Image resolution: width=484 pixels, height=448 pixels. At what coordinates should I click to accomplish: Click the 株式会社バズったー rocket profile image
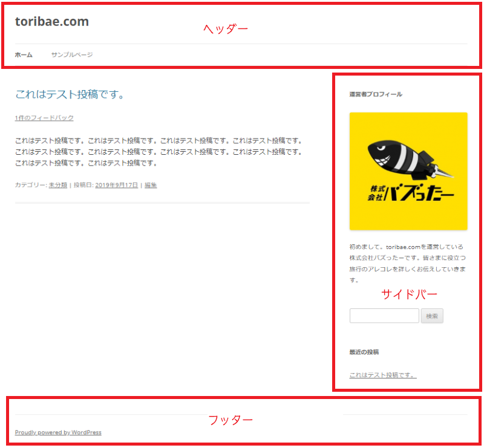(408, 170)
